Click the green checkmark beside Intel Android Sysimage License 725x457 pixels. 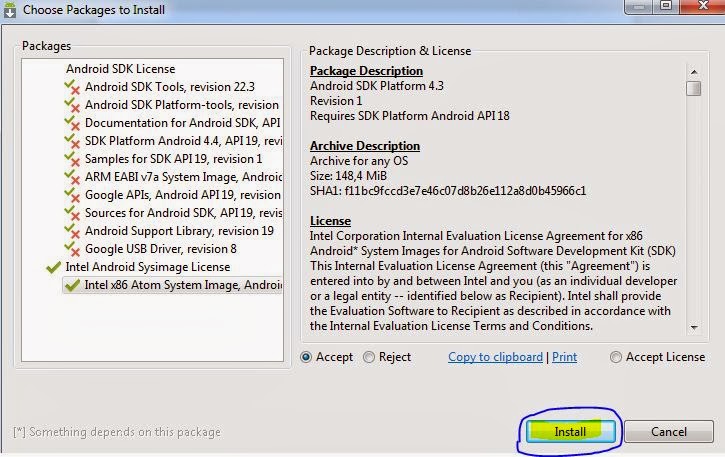click(x=53, y=267)
